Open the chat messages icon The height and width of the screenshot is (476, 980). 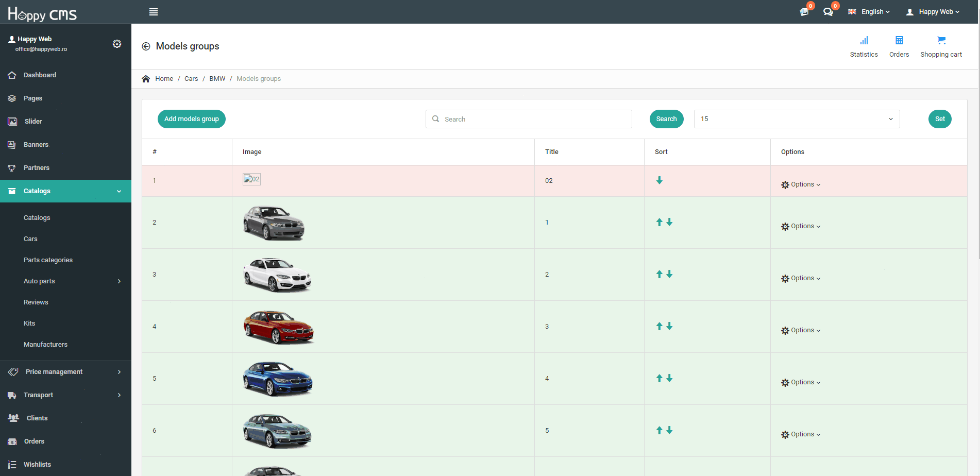(828, 11)
